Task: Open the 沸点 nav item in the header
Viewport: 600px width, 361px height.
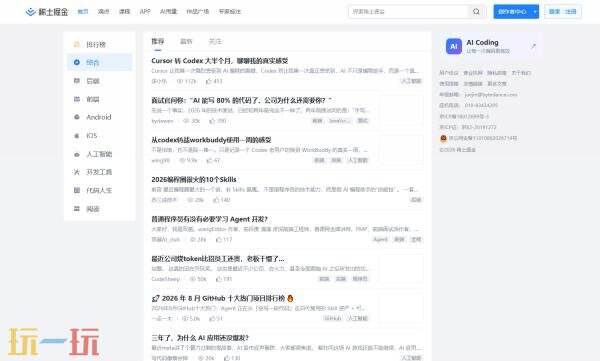Action: (103, 12)
